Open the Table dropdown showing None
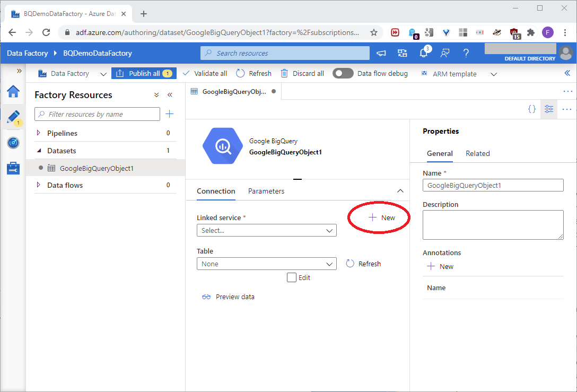This screenshot has width=577, height=392. tap(266, 264)
